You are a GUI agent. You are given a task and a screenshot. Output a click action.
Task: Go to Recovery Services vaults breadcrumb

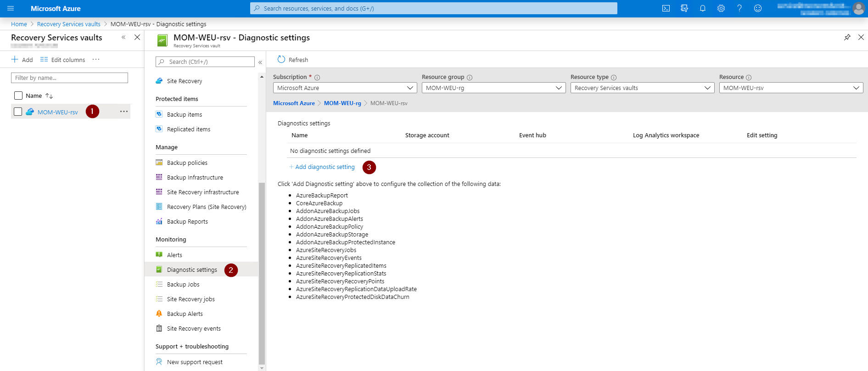click(x=69, y=24)
